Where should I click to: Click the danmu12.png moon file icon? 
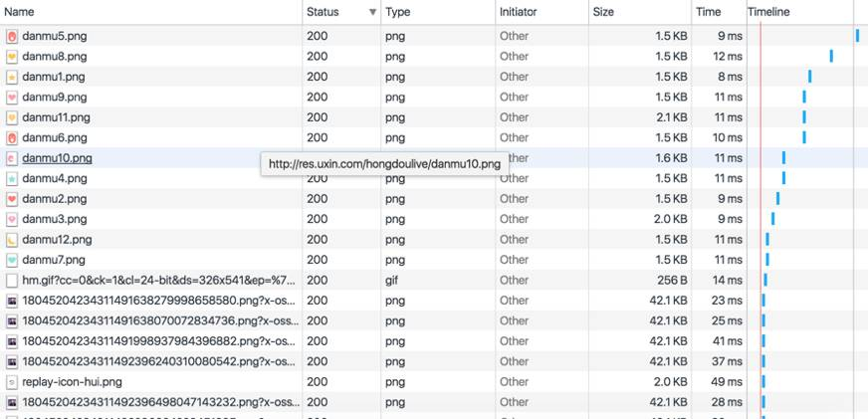[12, 240]
